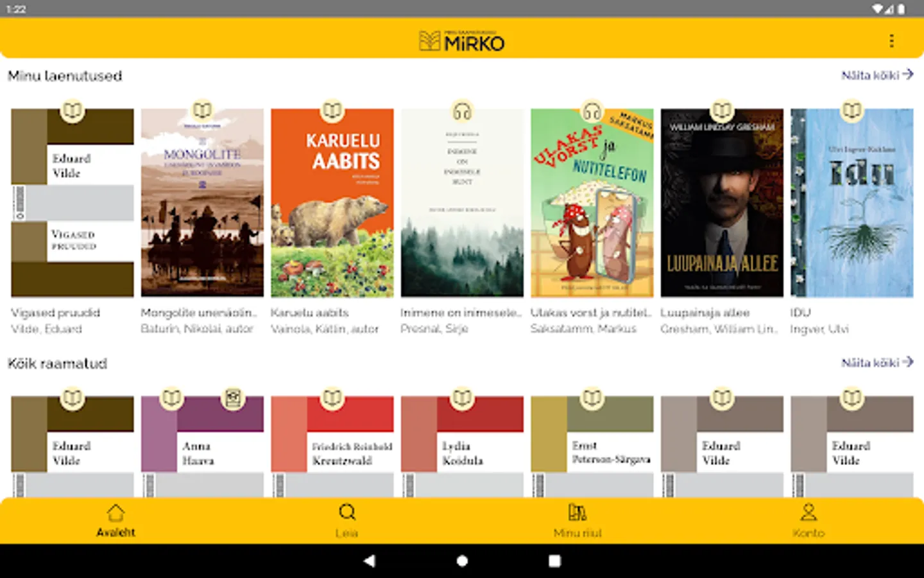This screenshot has height=578, width=924.
Task: Click the MIRKO logo in header
Action: click(462, 41)
